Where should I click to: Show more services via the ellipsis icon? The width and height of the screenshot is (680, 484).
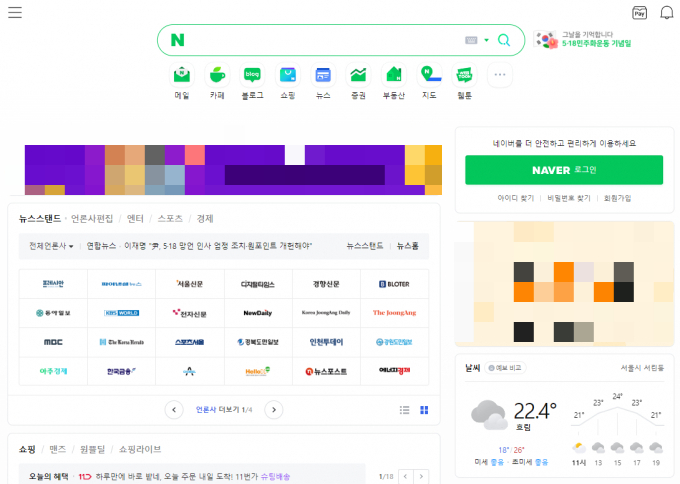[x=500, y=75]
